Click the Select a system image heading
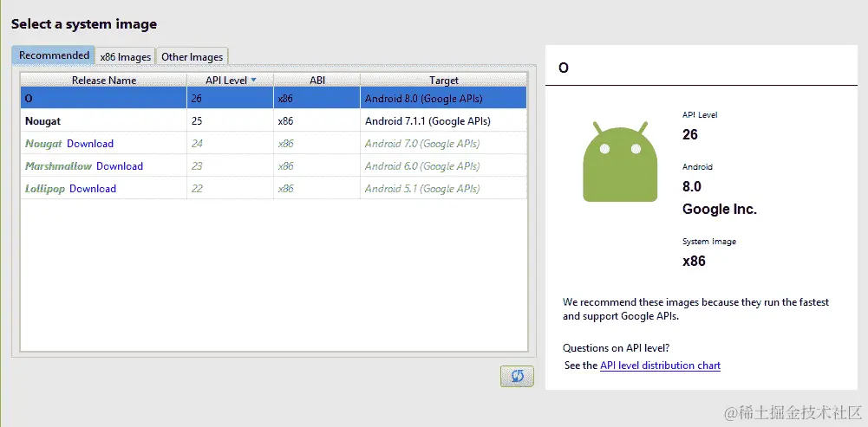Screen dimensions: 868x427 pyautogui.click(x=84, y=23)
